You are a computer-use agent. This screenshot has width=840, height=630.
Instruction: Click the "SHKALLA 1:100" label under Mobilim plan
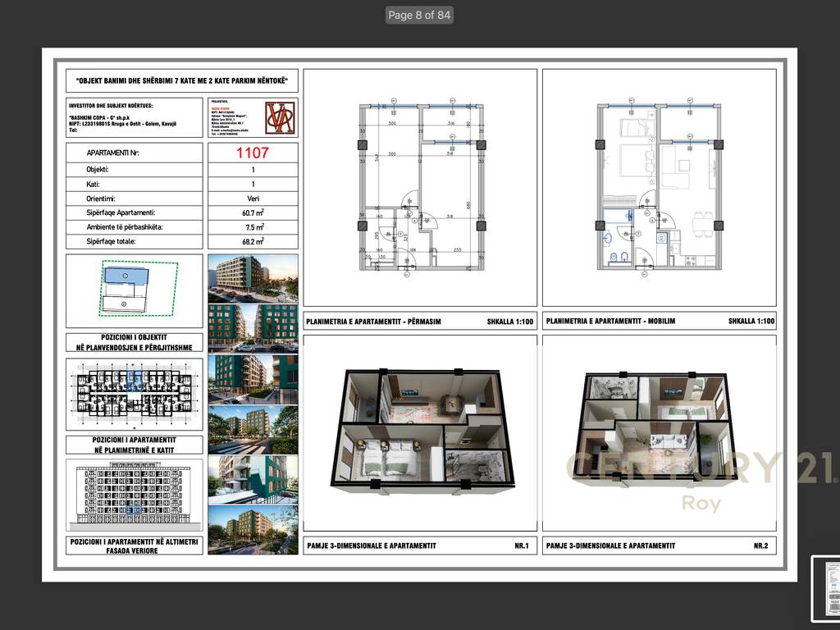[x=751, y=322]
